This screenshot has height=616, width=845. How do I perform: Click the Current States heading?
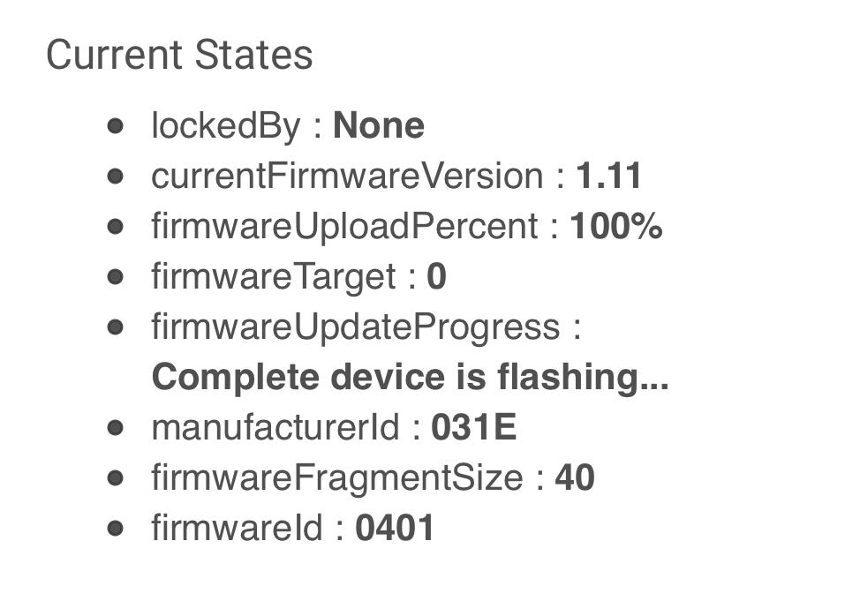[179, 55]
